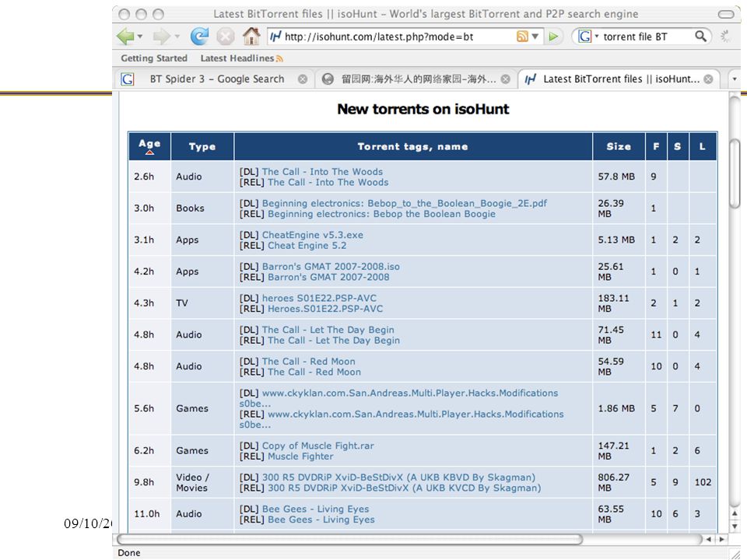Screen dimensions: 747x560
Task: Switch to BT Spider 3 Google Search tab
Action: (x=217, y=79)
